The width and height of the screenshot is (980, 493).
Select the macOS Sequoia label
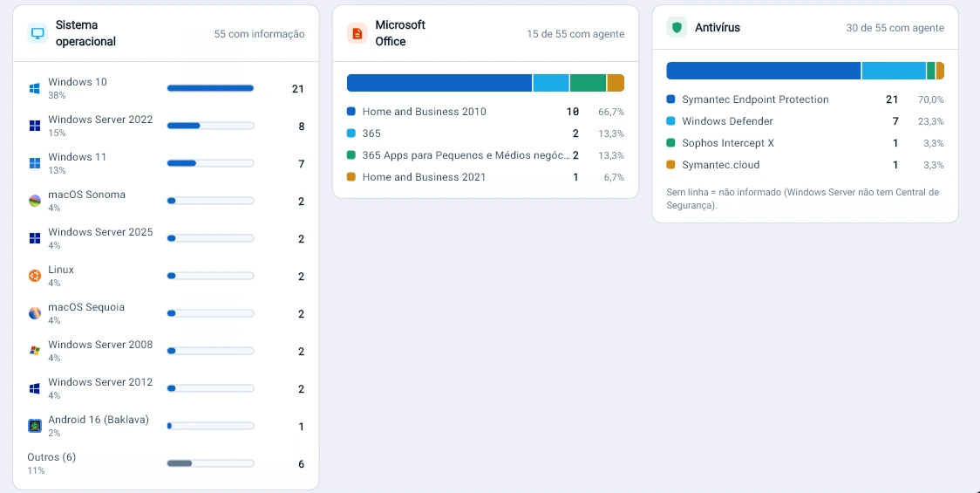pyautogui.click(x=86, y=307)
